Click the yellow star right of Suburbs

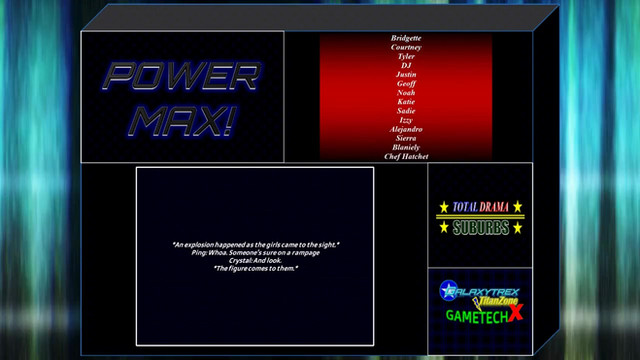tap(518, 228)
